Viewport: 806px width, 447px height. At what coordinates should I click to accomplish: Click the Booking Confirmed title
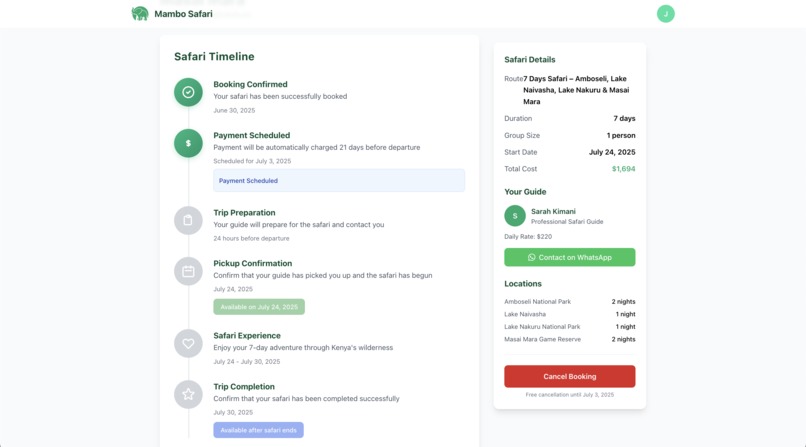(250, 84)
